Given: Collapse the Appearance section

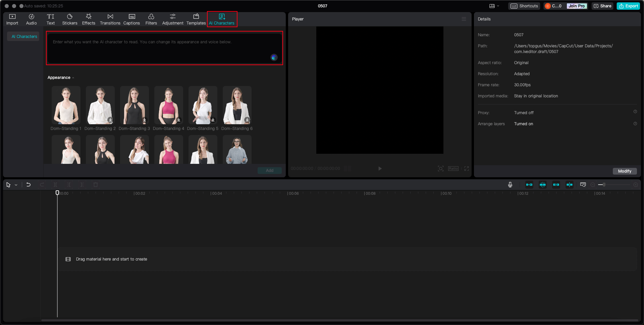Looking at the screenshot, I should tap(73, 78).
